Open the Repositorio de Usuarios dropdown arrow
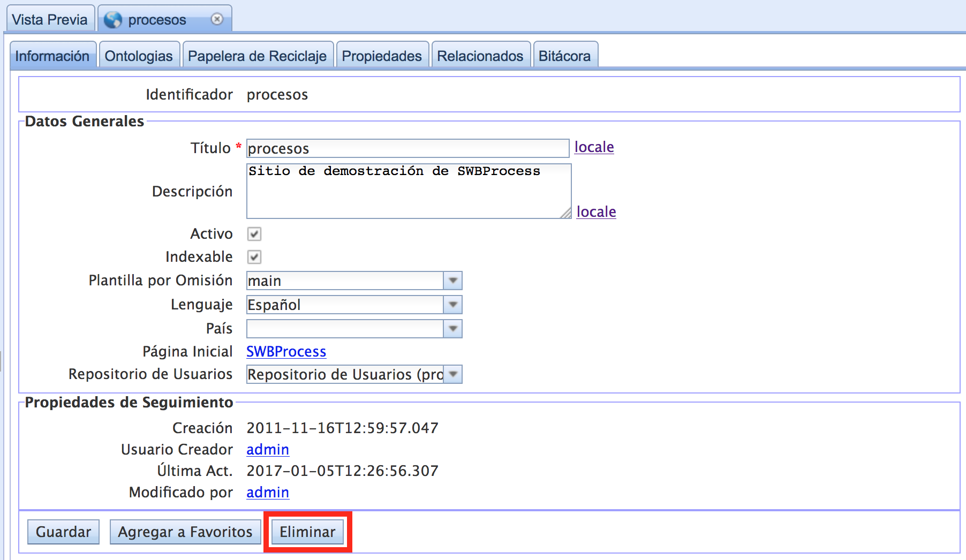Image resolution: width=966 pixels, height=560 pixels. click(x=453, y=374)
